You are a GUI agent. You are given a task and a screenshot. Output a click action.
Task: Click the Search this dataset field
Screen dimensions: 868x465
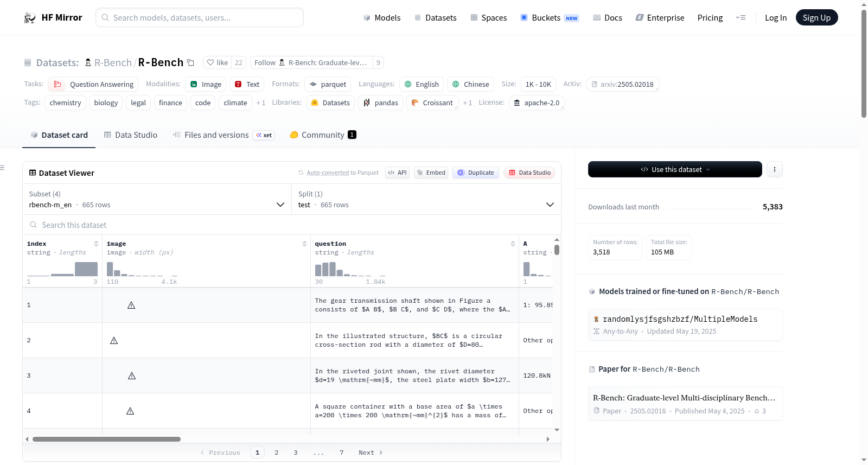pos(292,225)
